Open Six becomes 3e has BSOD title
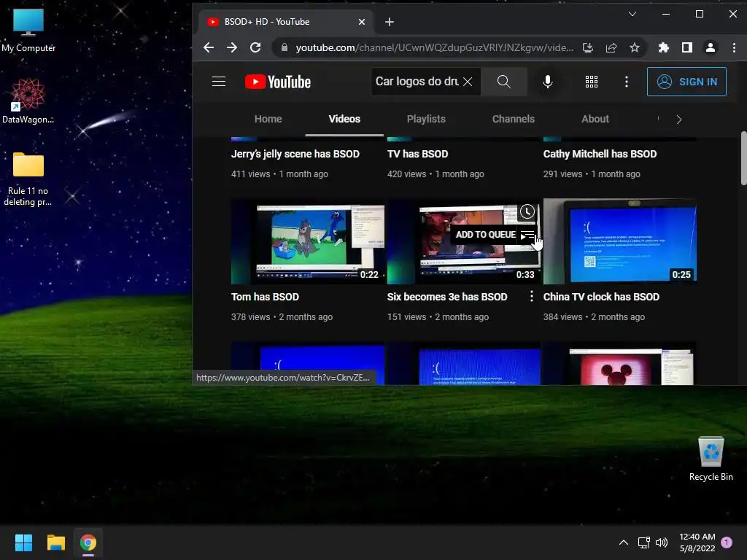 coord(447,297)
